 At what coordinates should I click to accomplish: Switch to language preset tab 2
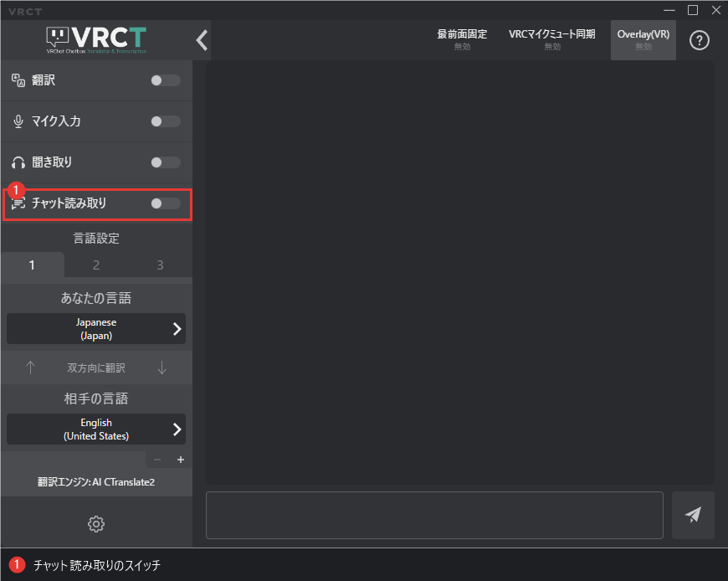coord(96,265)
